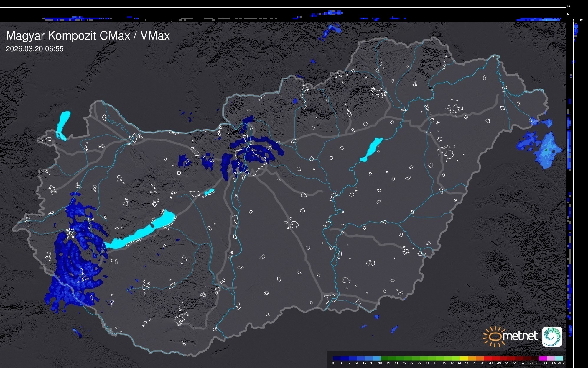The height and width of the screenshot is (368, 588).
Task: Click the bright red 45 dBZ swatch
Action: point(487,358)
